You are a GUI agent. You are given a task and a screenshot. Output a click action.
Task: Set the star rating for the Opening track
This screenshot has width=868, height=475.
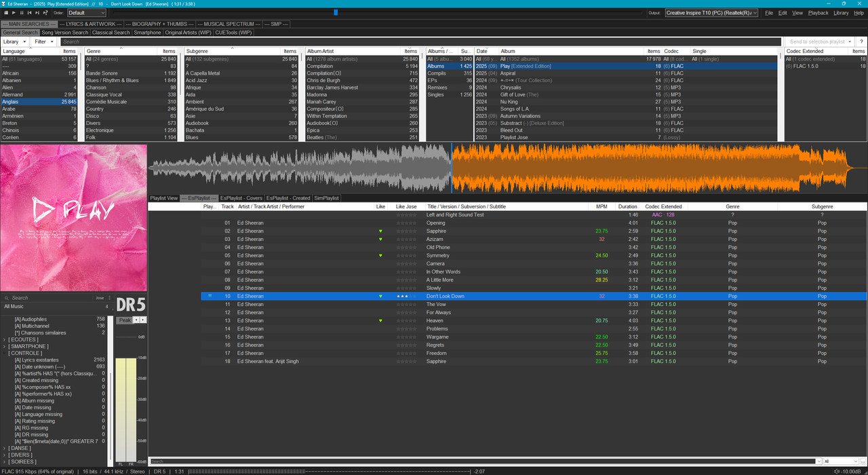tap(406, 223)
